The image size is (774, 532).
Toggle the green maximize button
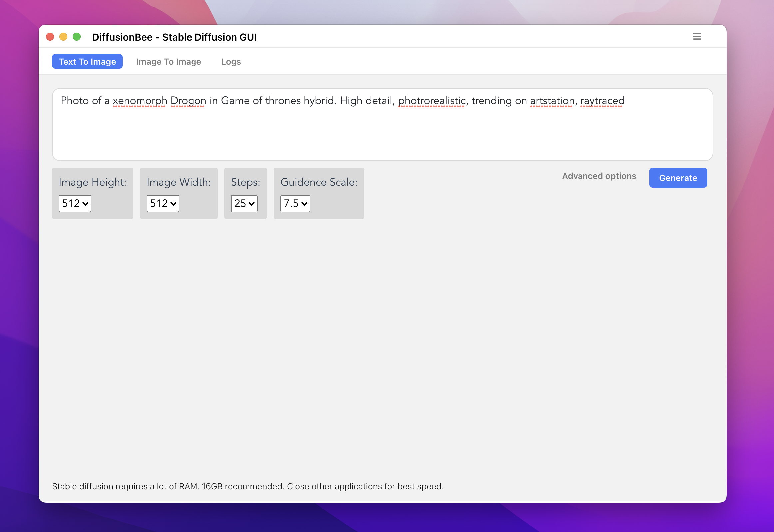77,36
